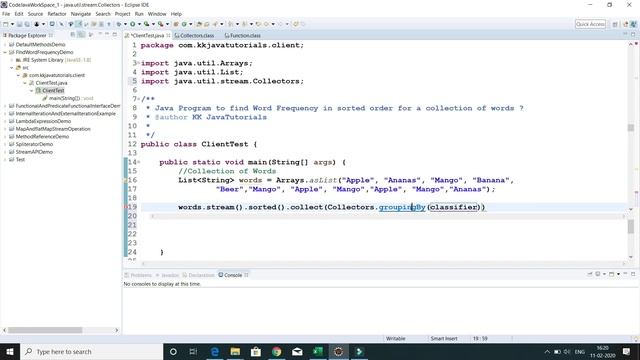Open the File menu
This screenshot has height=360, width=640.
(x=6, y=14)
